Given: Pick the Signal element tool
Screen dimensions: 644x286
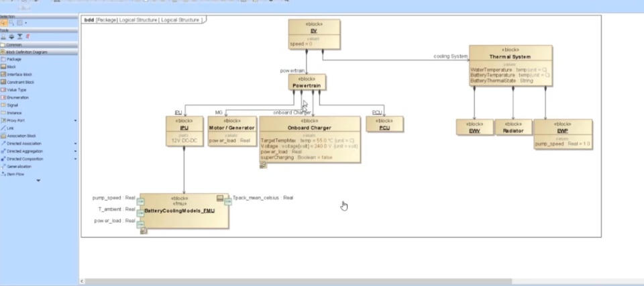Looking at the screenshot, I should (x=9, y=105).
